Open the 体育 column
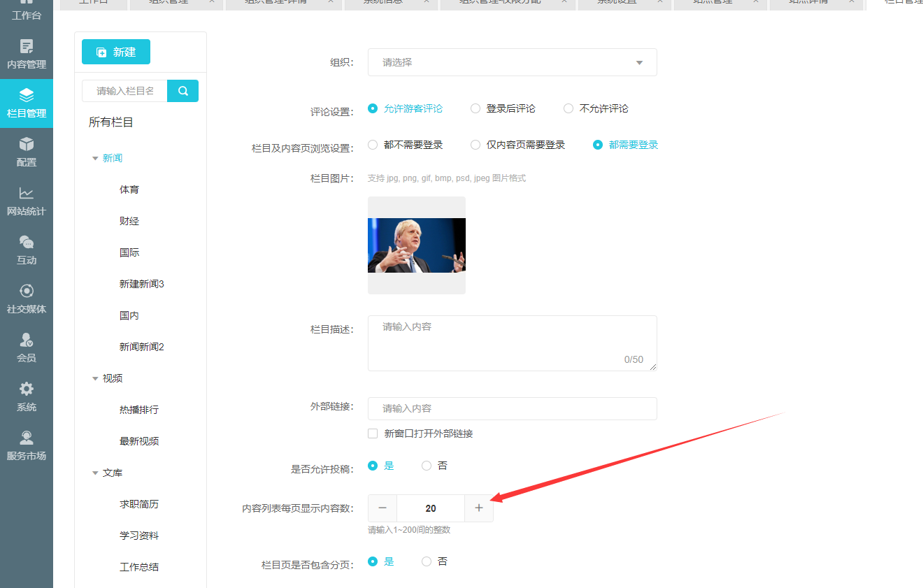The height and width of the screenshot is (588, 923). coord(129,190)
